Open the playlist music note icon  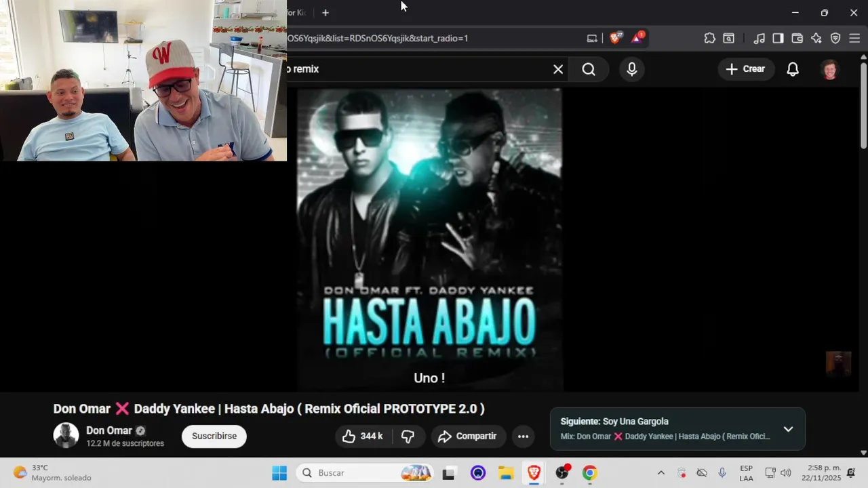click(759, 38)
